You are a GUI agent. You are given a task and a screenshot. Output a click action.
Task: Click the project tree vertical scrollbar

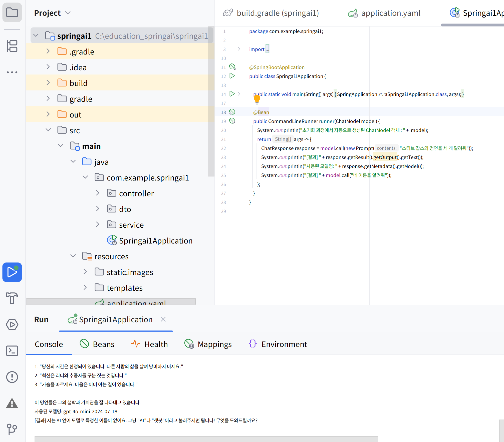coord(211,101)
